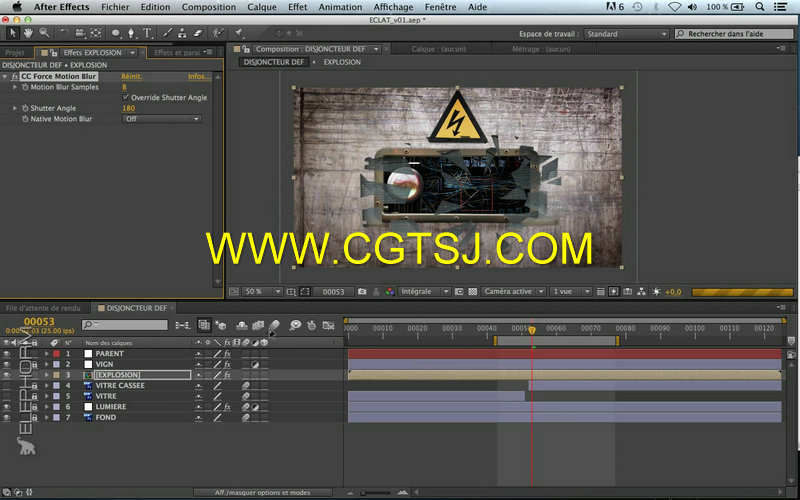Select the Selection arrow tool
The height and width of the screenshot is (500, 800).
coord(13,33)
